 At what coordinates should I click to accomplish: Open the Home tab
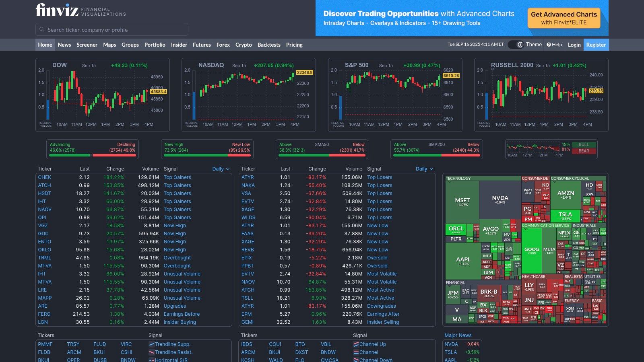[x=45, y=45]
